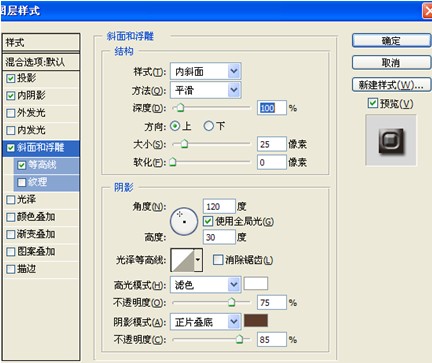The image size is (432, 363).
Task: Enable 消除锯齿 (Anti-aliased) checkbox
Action: pos(218,260)
